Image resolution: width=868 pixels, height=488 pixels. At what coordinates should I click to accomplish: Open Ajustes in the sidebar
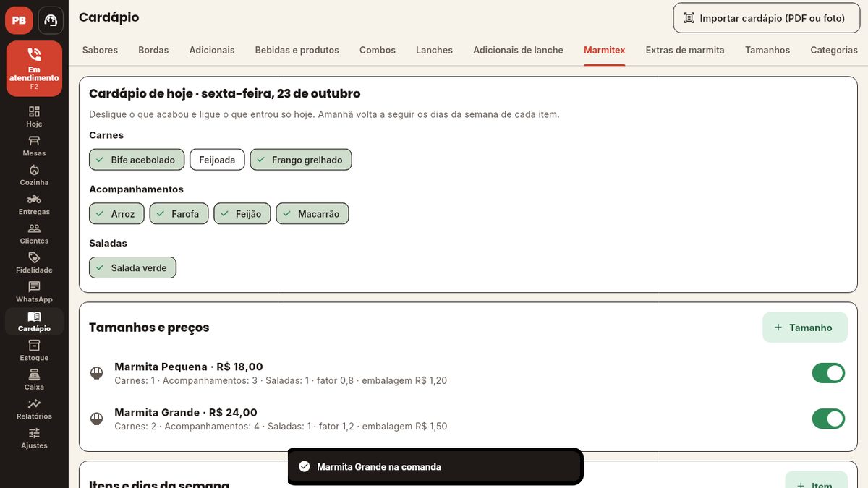coord(34,438)
